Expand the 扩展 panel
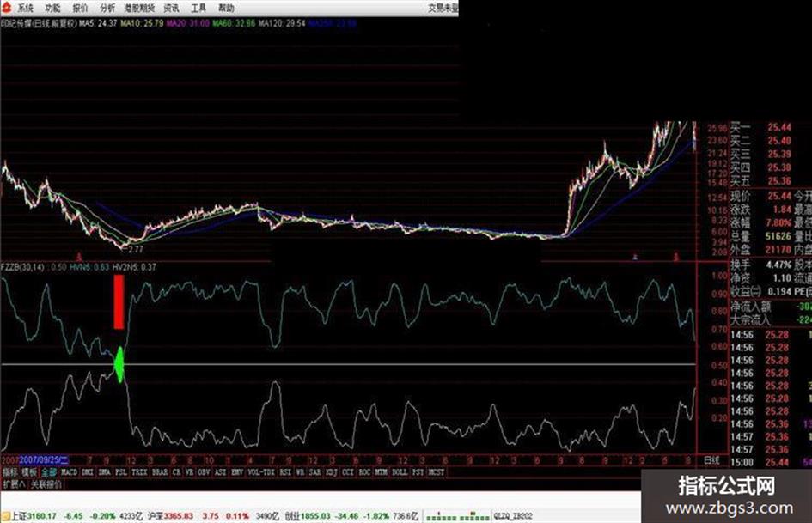Screen dimensions: 812x523 pos(14,484)
